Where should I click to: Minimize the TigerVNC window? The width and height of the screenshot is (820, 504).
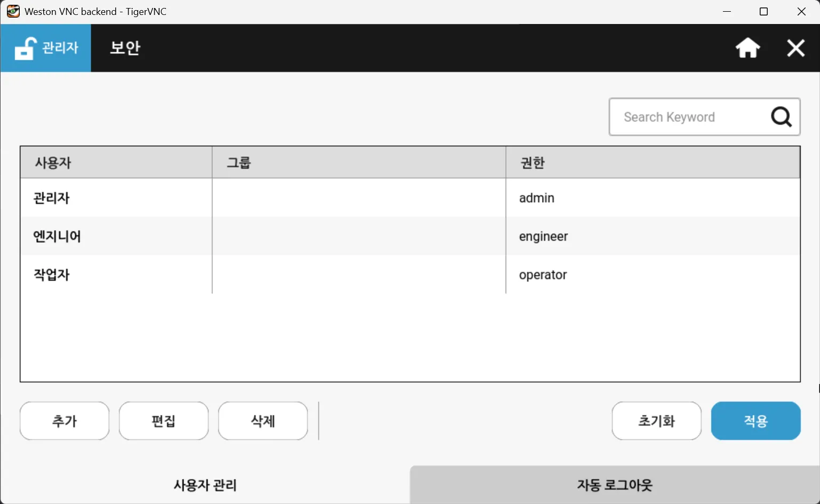727,12
